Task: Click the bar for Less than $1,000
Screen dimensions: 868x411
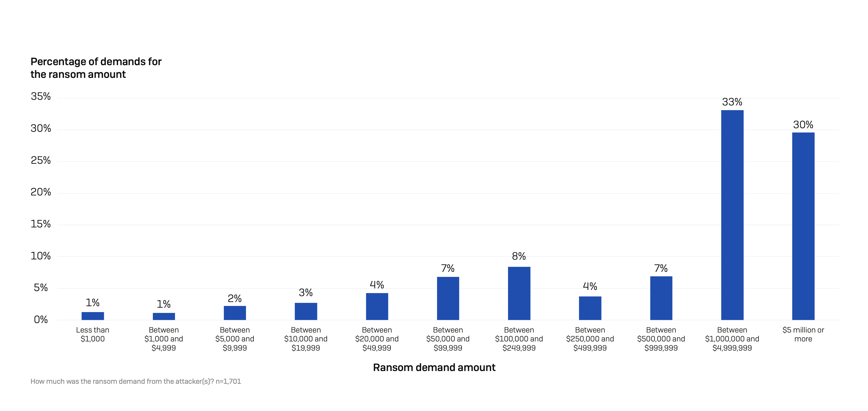Action: click(x=93, y=316)
